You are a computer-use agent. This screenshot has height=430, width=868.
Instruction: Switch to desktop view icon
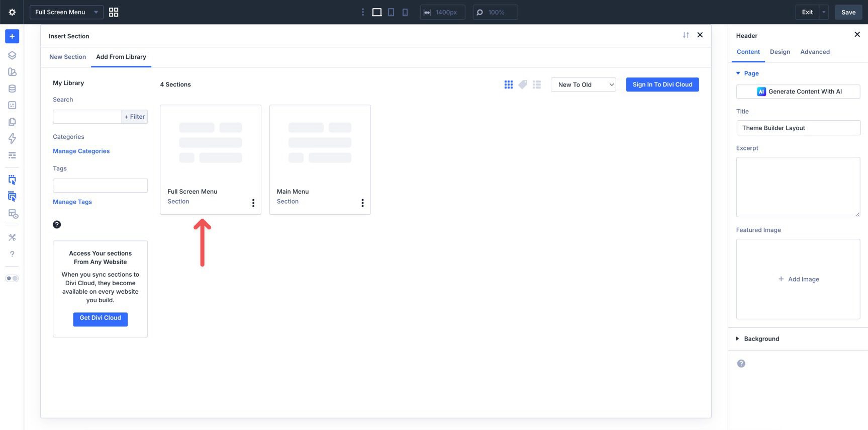point(377,12)
